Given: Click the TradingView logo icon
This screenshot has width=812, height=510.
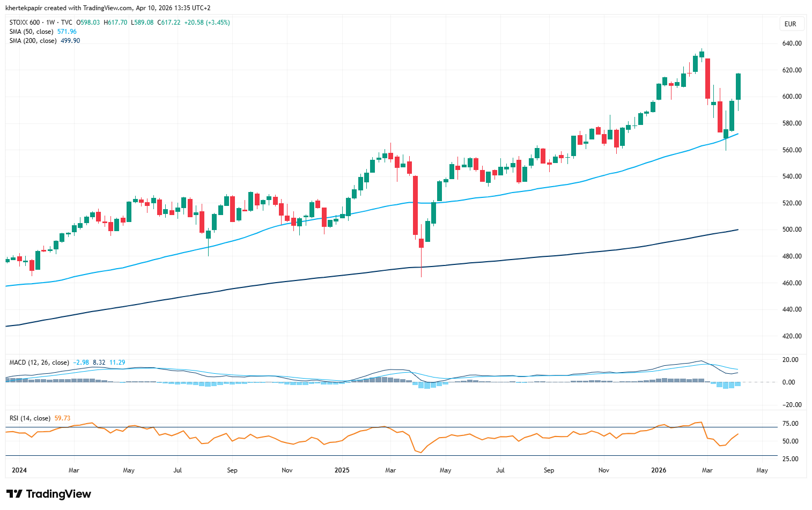Looking at the screenshot, I should 14,494.
